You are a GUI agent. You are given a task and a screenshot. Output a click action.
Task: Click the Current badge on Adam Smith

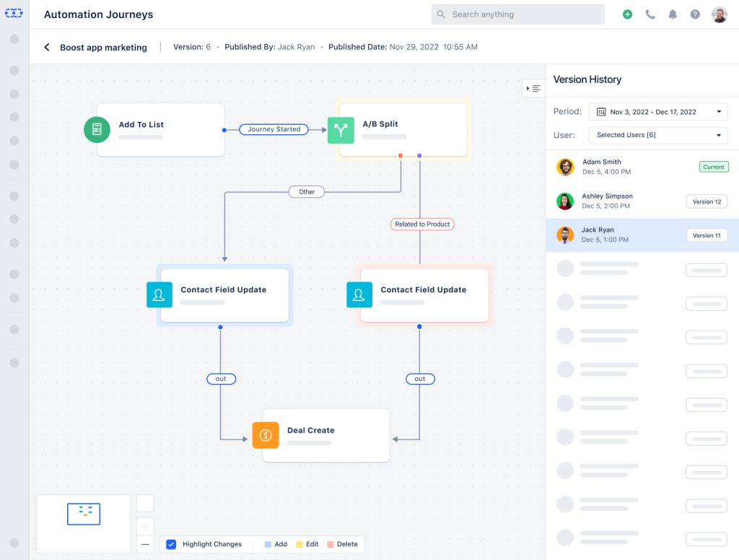(713, 167)
